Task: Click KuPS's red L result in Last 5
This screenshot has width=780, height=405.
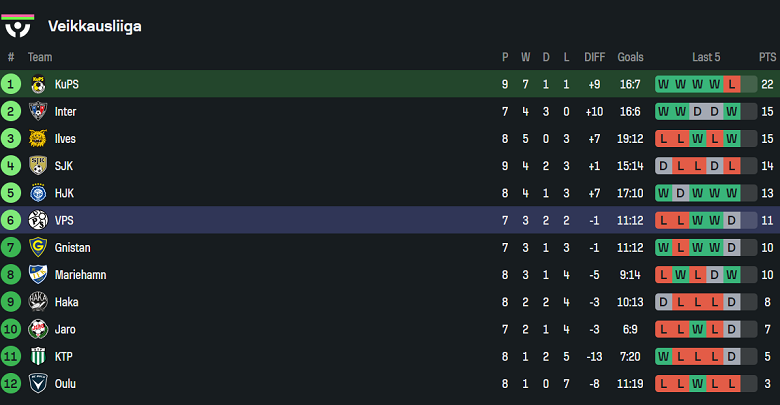Action: click(x=732, y=84)
